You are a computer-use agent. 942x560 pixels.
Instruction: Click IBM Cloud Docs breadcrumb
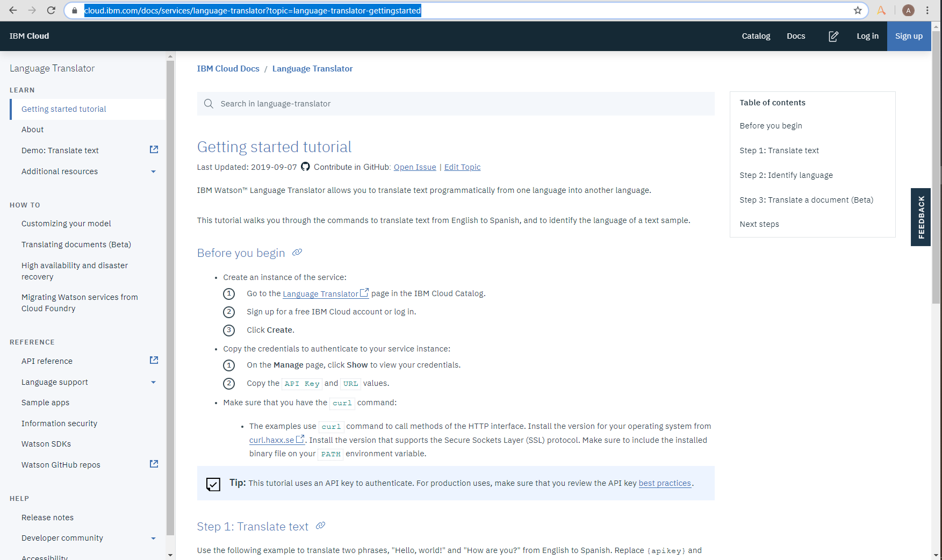pos(228,69)
